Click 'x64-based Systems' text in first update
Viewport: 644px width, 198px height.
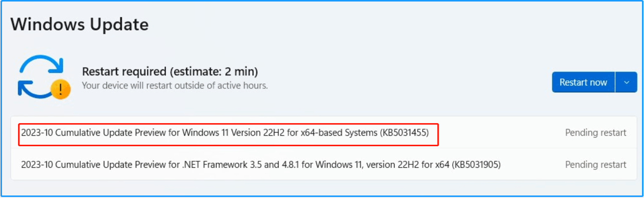pos(338,133)
